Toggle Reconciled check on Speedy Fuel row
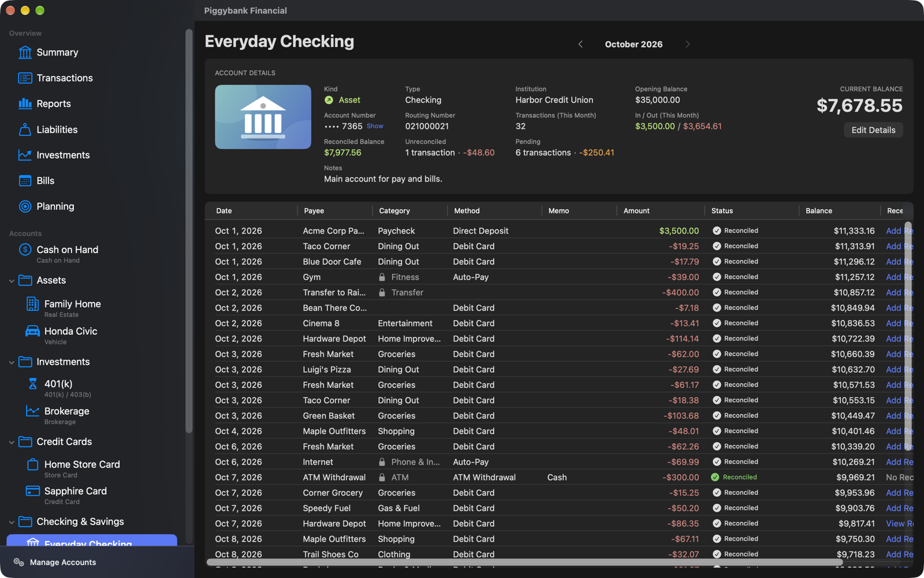Screen dimensions: 924x578 [717, 508]
